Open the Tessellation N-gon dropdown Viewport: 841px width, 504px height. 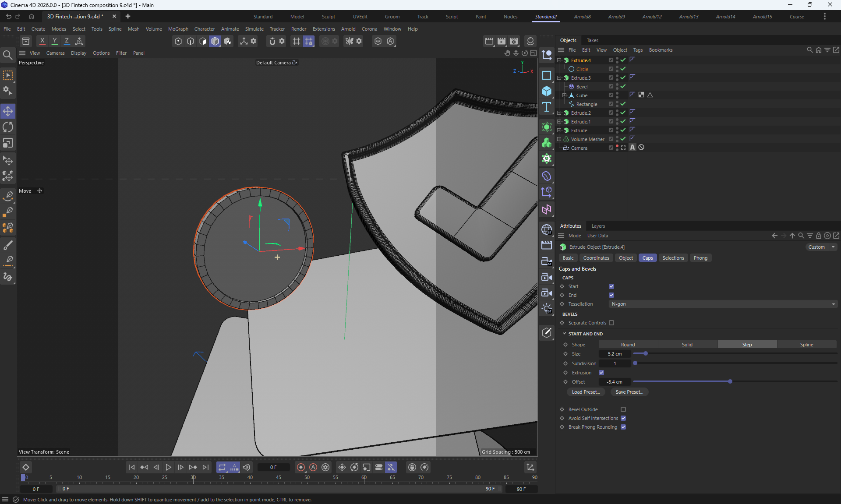723,304
